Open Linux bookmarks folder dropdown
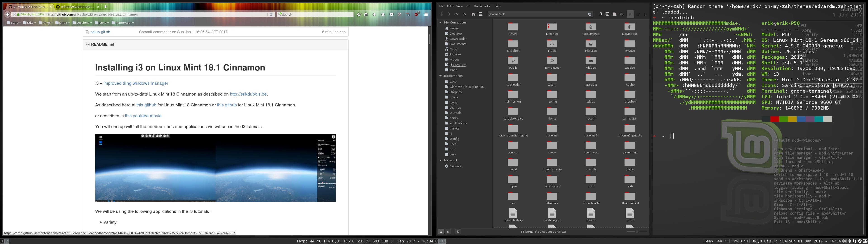This screenshot has width=868, height=244. click(62, 23)
